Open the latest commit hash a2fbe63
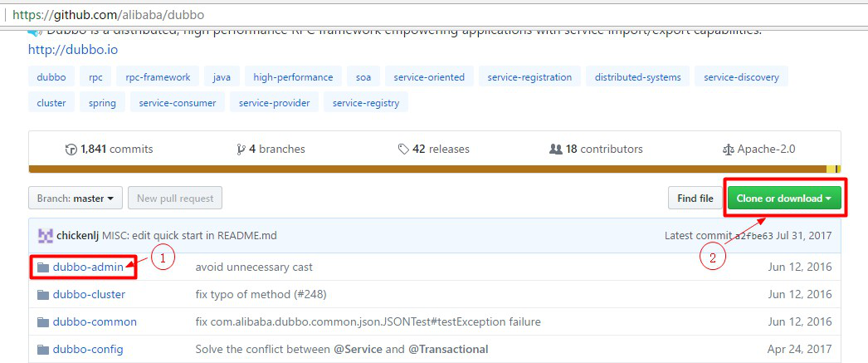 (x=752, y=236)
